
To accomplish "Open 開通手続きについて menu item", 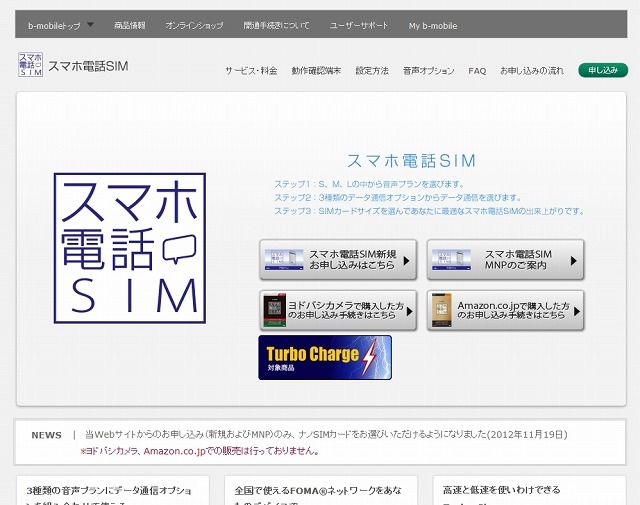I will pyautogui.click(x=276, y=25).
